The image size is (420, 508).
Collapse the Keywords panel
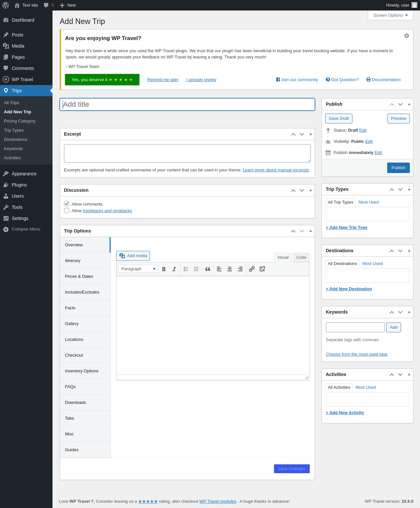coord(409,312)
